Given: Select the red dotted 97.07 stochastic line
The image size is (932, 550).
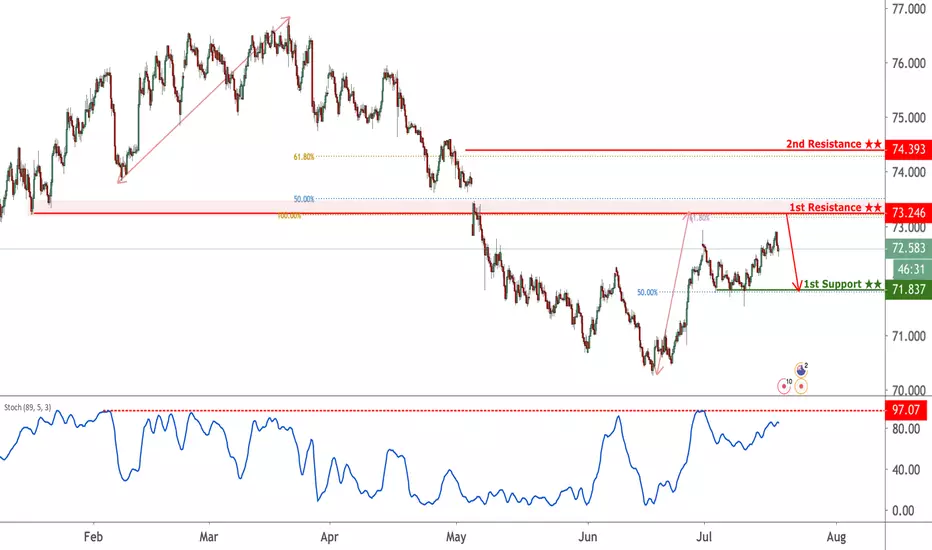Looking at the screenshot, I should click(x=493, y=411).
